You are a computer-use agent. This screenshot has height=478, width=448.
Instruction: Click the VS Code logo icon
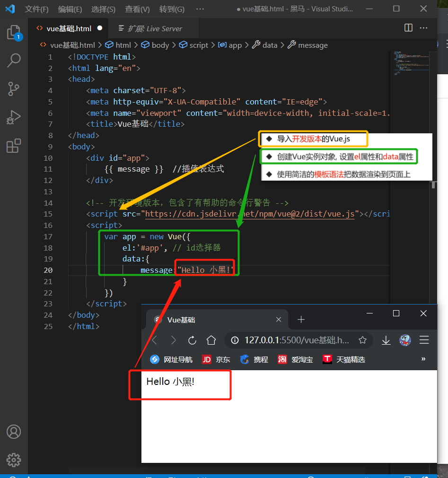pos(10,9)
